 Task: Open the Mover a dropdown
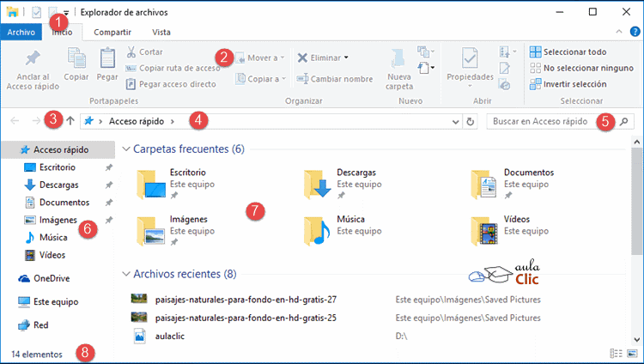(261, 58)
